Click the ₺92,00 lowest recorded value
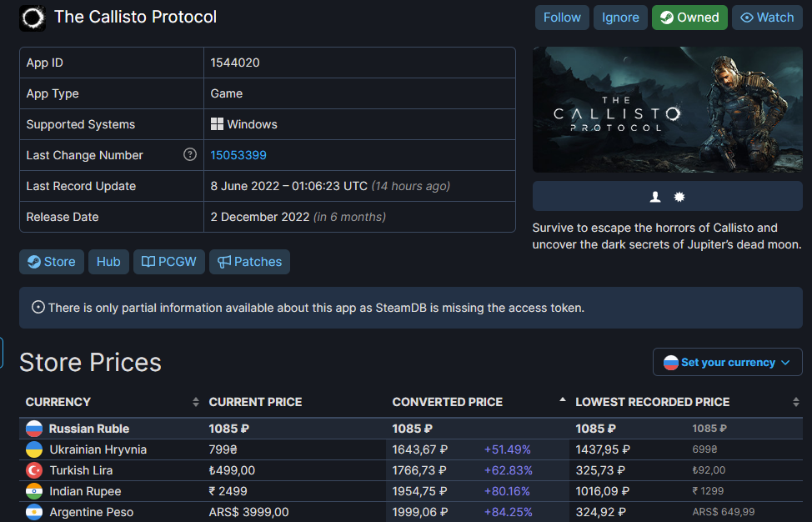The image size is (812, 522). (709, 470)
